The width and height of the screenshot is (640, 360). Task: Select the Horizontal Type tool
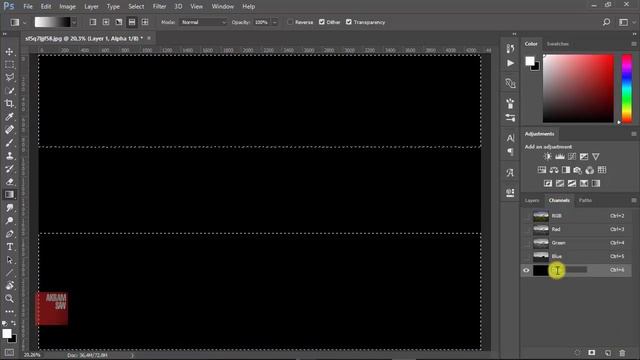pyautogui.click(x=9, y=247)
